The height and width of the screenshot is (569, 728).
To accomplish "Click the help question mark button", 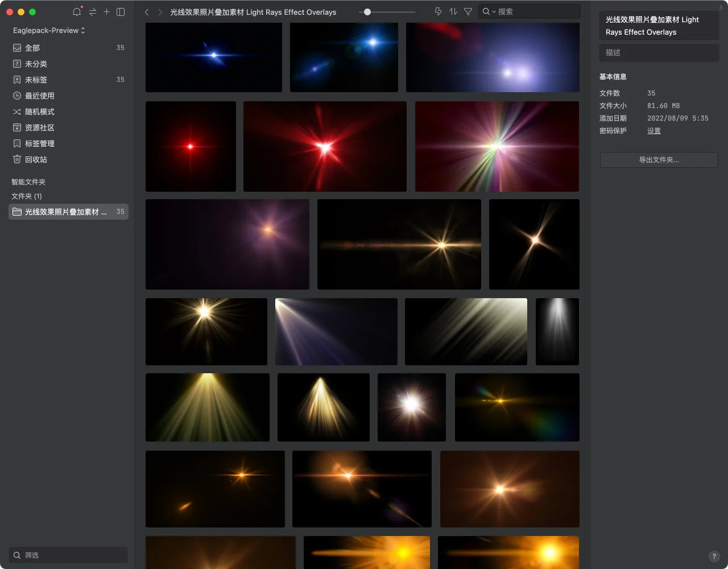I will (x=714, y=556).
